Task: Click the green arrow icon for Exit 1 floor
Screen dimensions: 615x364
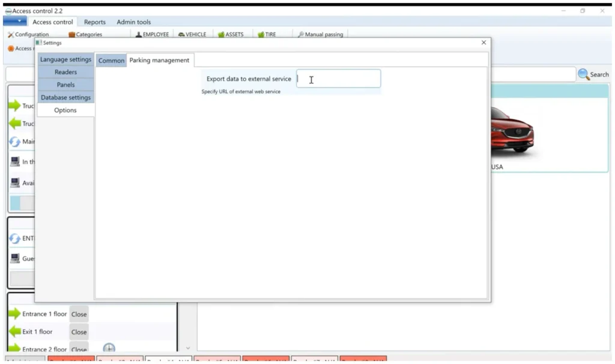Action: click(14, 332)
